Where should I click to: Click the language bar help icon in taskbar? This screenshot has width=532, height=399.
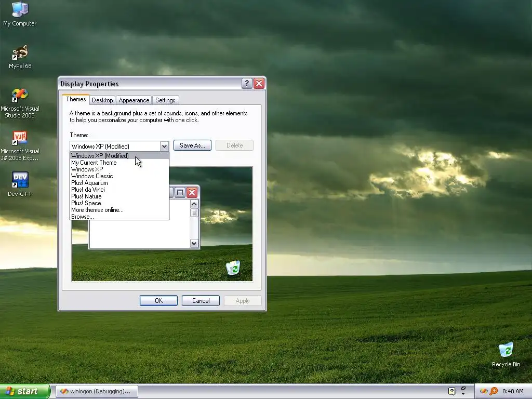(x=451, y=391)
